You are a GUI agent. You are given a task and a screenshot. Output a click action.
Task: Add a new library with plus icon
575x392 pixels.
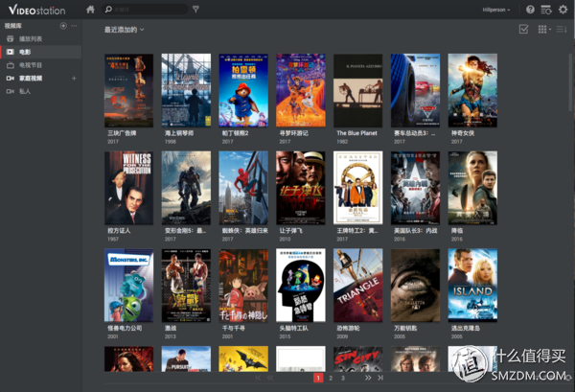point(62,25)
